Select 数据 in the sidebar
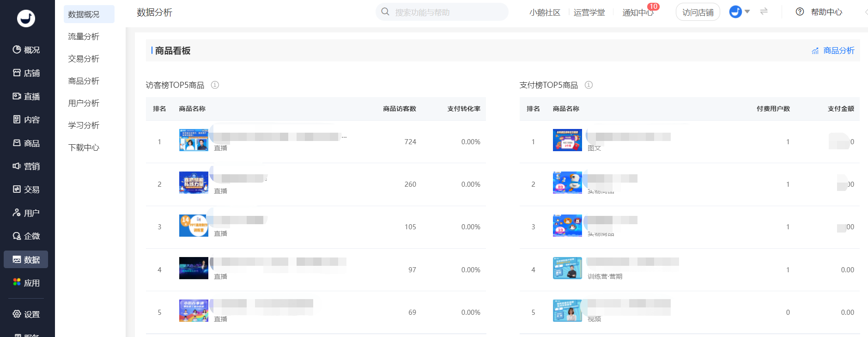This screenshot has height=337, width=868. 26,259
